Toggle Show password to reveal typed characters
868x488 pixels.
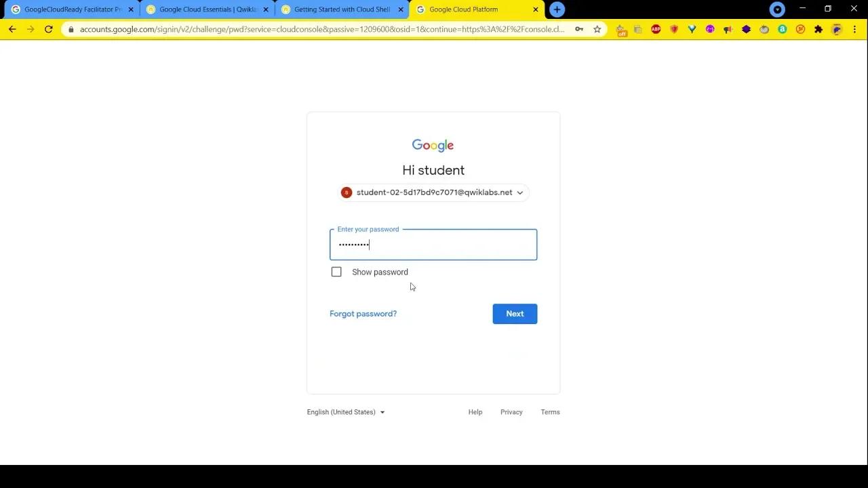tap(336, 272)
